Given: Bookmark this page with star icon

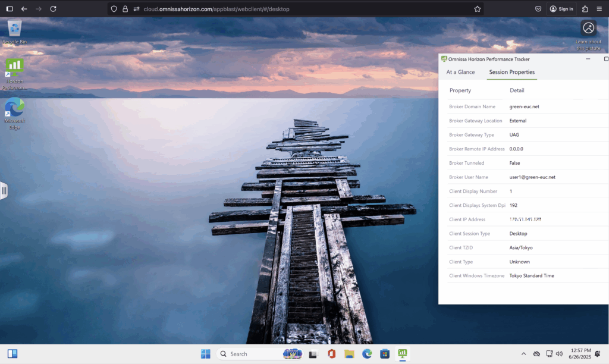Looking at the screenshot, I should [x=477, y=9].
